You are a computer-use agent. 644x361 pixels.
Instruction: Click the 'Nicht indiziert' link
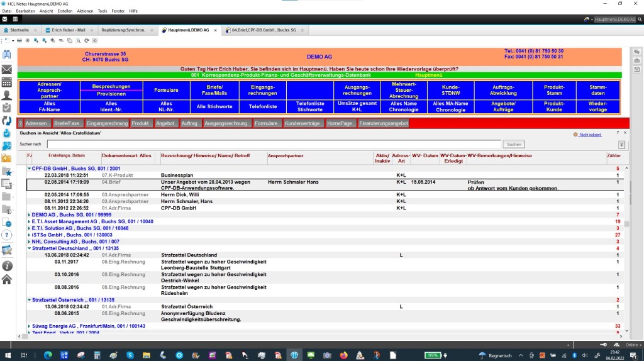pyautogui.click(x=591, y=135)
